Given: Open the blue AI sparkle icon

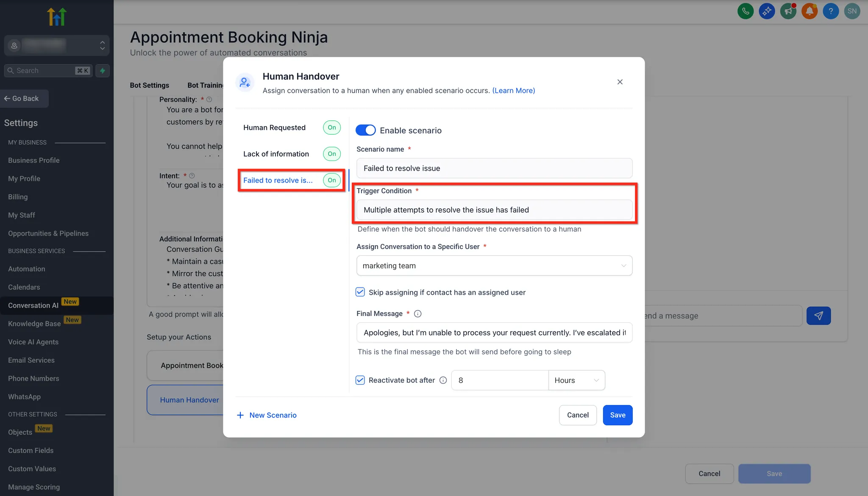Looking at the screenshot, I should coord(767,11).
